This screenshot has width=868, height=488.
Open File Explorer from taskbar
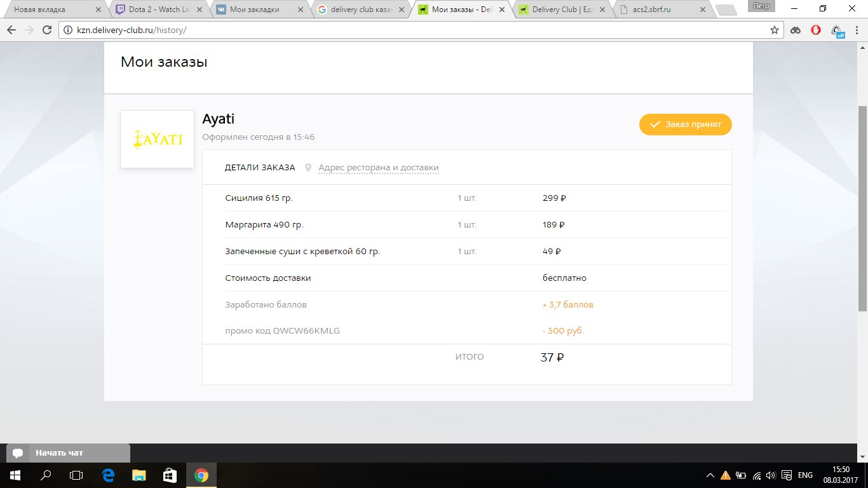point(139,475)
